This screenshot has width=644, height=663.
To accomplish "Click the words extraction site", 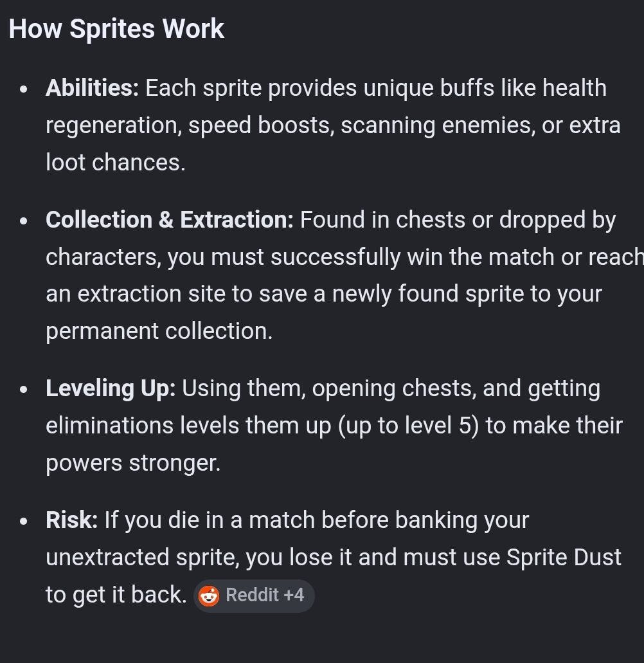I will (151, 294).
